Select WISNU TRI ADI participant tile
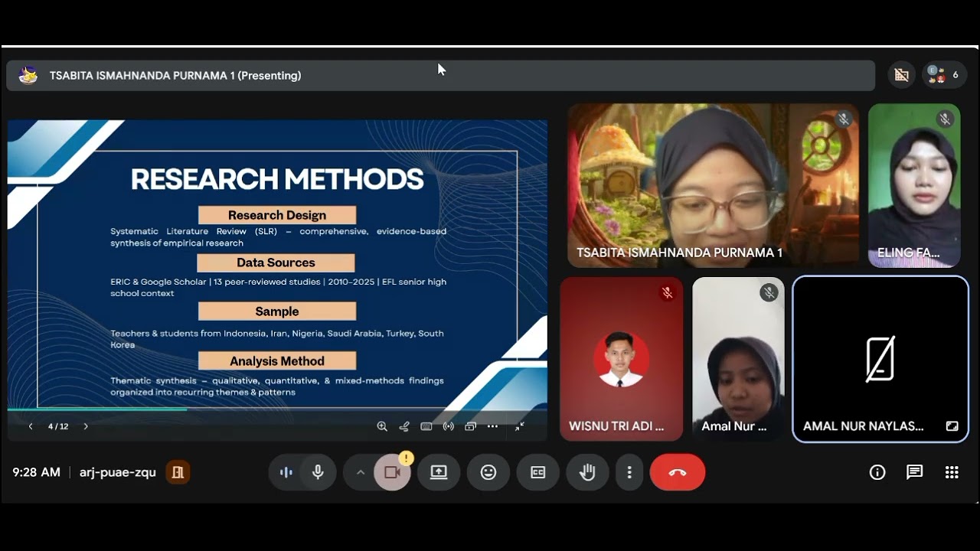The image size is (980, 551). [621, 359]
